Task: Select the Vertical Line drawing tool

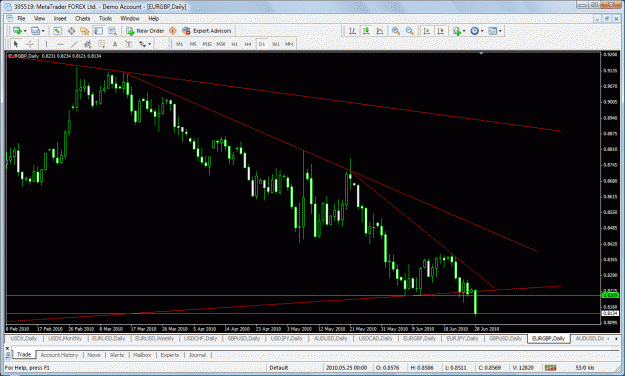Action: click(46, 44)
